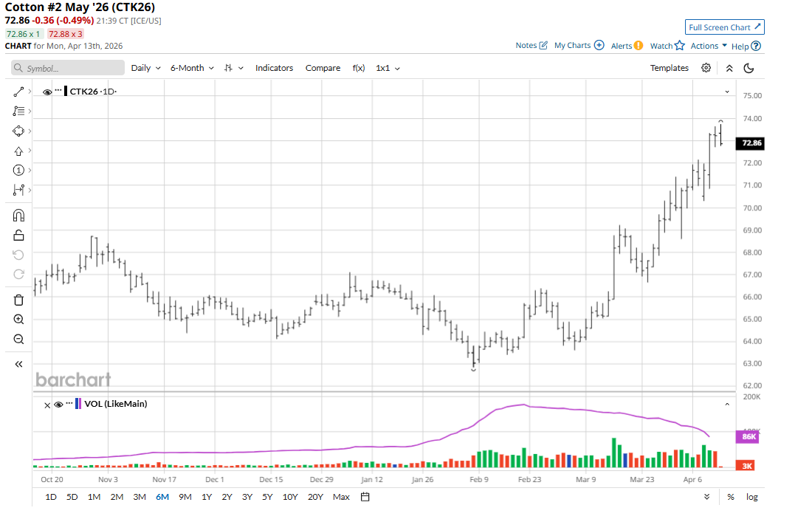
Task: Hide the VOL indicator with eye icon
Action: [58, 405]
